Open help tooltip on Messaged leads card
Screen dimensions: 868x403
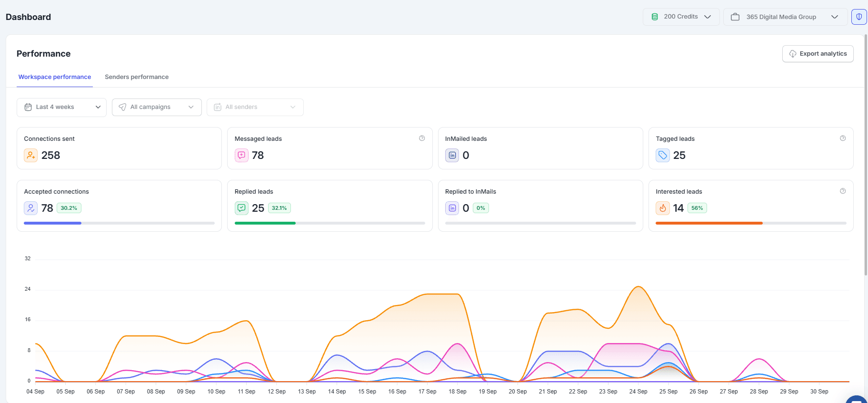422,138
